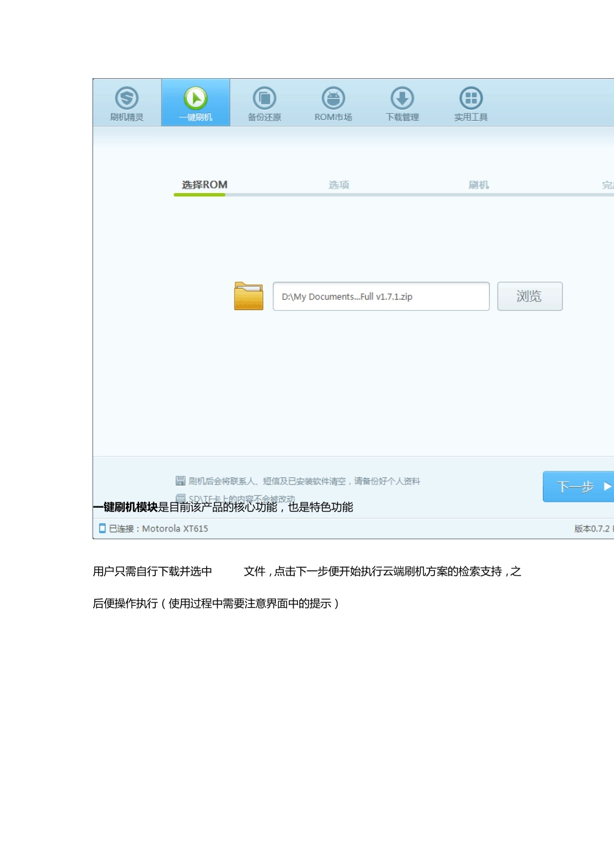Click the yellow folder icon
This screenshot has height=868, width=614.
point(249,296)
